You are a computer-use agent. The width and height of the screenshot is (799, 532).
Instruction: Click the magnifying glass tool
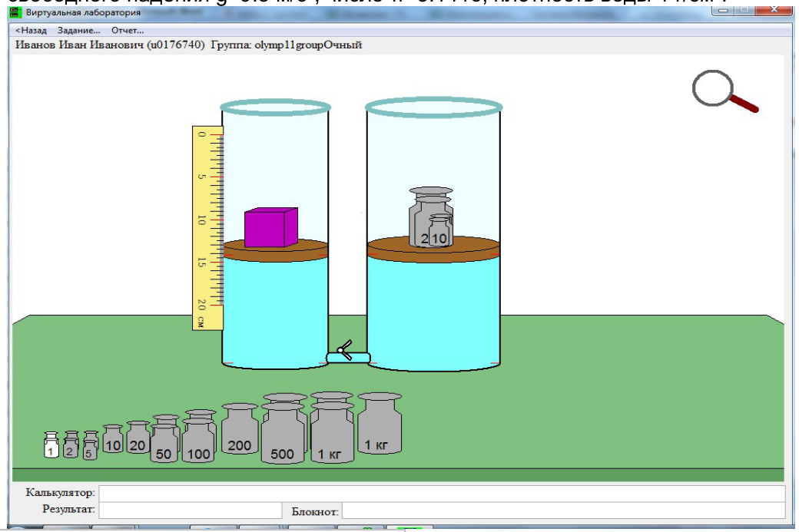pos(724,91)
